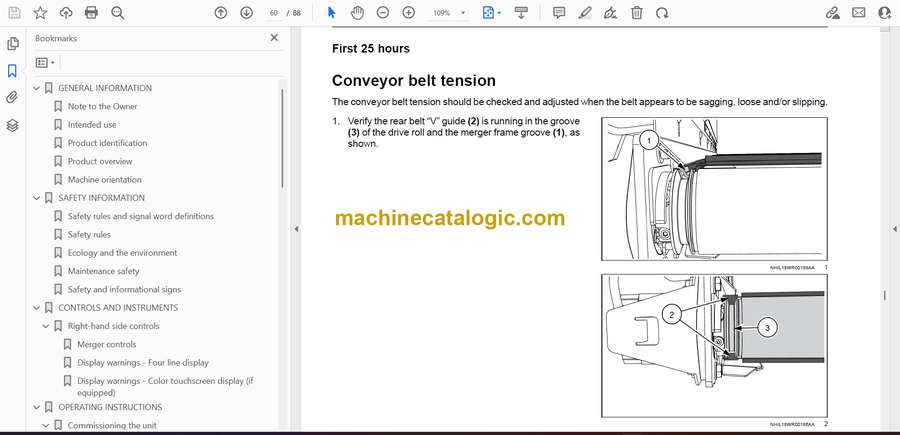The width and height of the screenshot is (900, 435).
Task: Add document to starred favorites
Action: click(40, 13)
